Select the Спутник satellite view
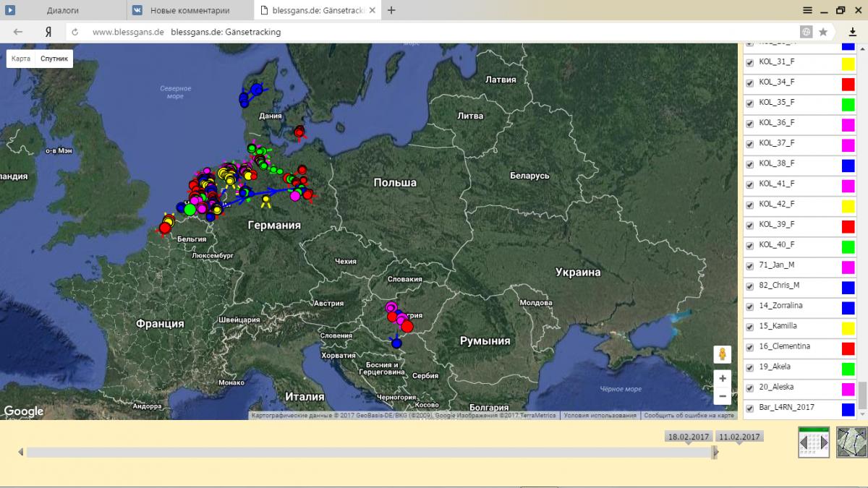868x488 pixels. [54, 59]
